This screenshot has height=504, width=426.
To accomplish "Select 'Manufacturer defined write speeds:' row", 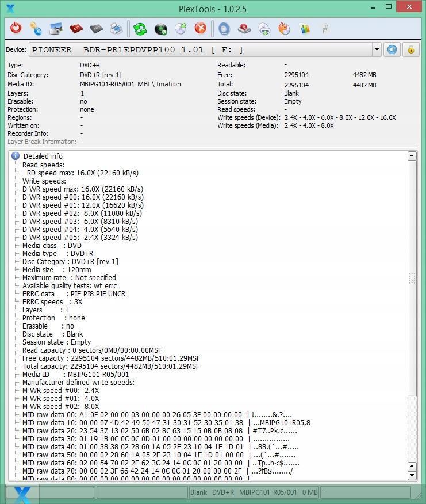I will (x=78, y=382).
